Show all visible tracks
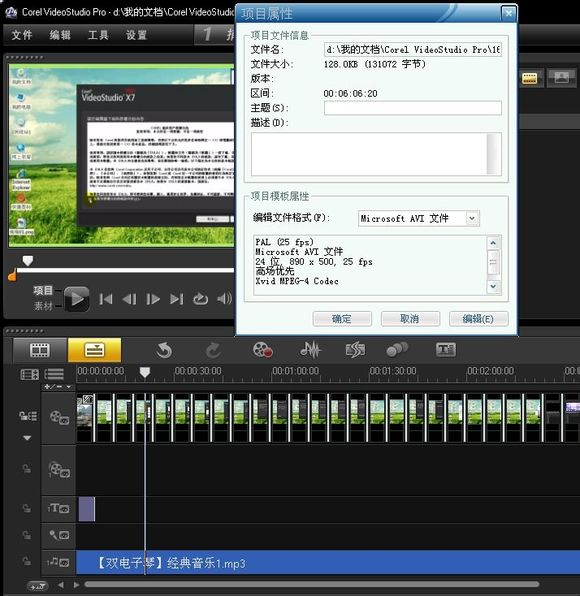Screen dimensions: 580x596 point(29,375)
